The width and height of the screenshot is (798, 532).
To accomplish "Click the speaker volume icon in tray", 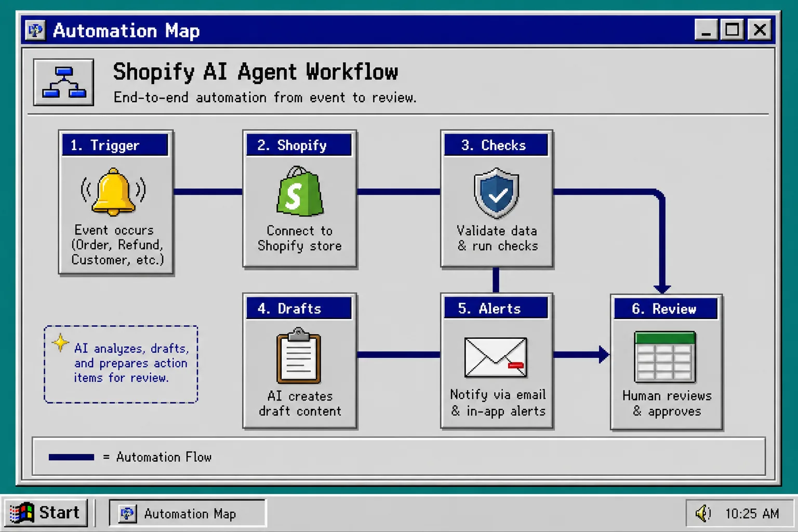I will (x=702, y=513).
